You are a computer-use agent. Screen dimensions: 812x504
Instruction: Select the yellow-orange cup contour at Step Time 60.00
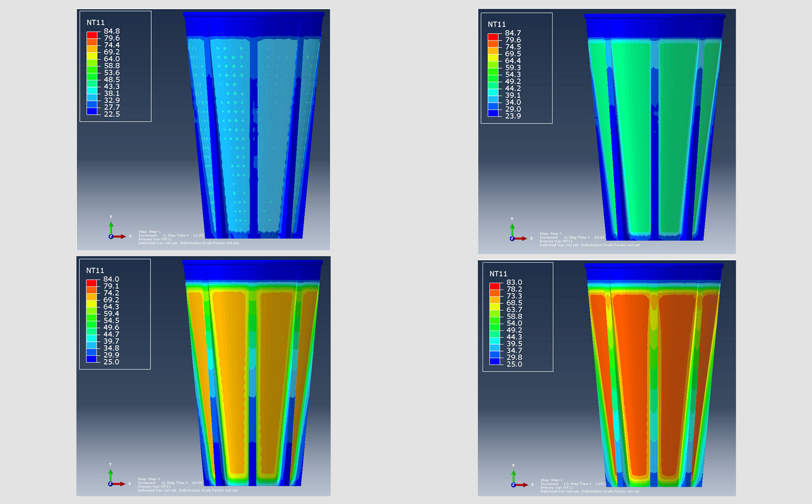coord(253,373)
